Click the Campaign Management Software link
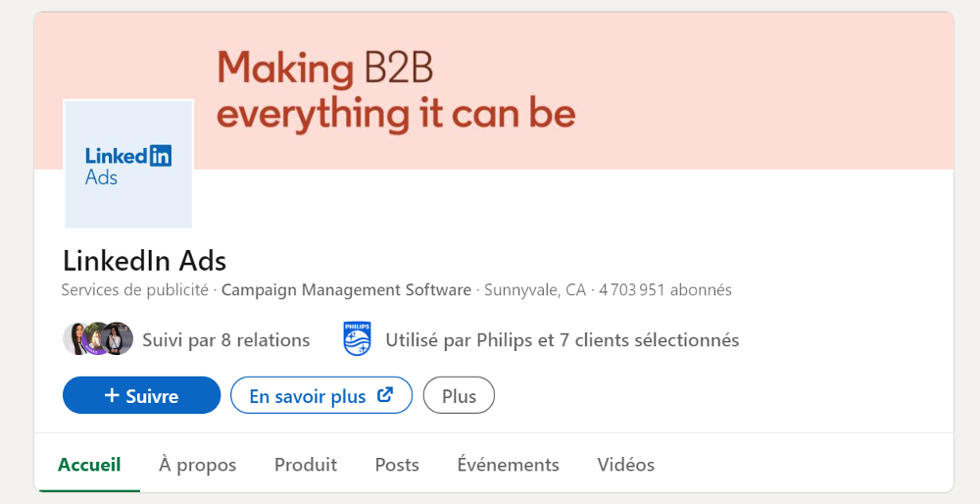 [x=346, y=290]
